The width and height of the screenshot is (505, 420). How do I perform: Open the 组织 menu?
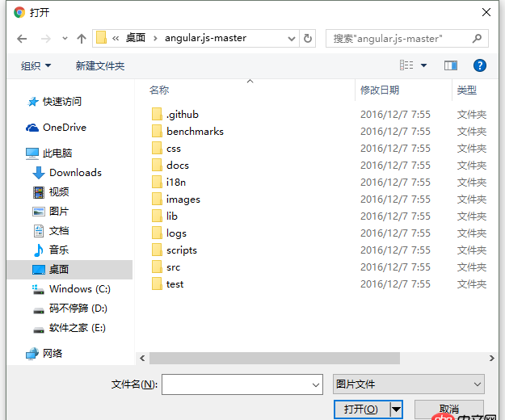click(x=36, y=66)
